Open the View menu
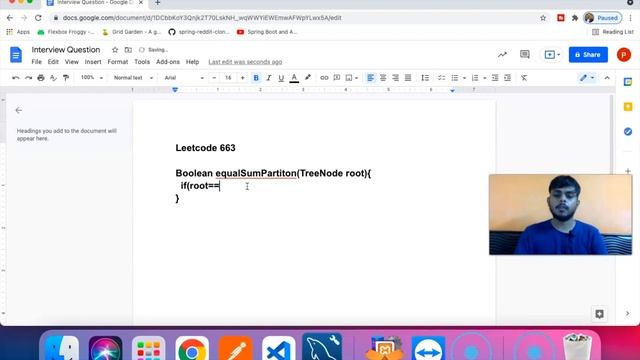This screenshot has width=640, height=360. point(71,62)
